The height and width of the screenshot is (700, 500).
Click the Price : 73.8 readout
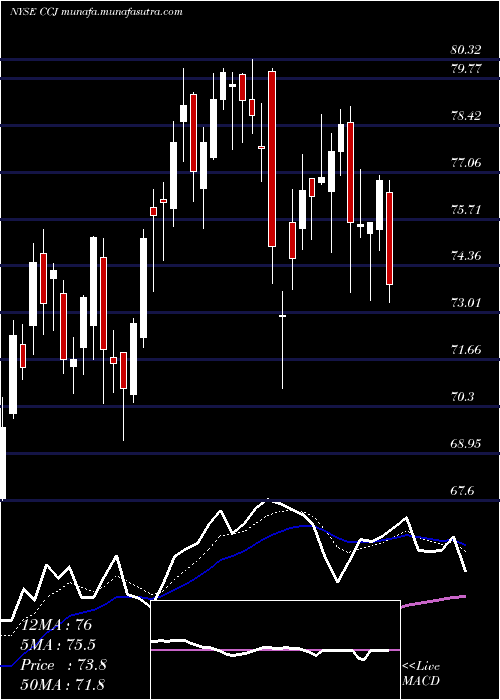click(63, 665)
